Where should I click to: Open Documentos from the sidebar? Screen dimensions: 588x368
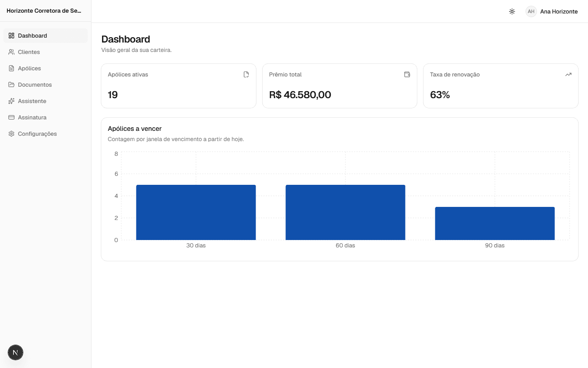pyautogui.click(x=45, y=85)
